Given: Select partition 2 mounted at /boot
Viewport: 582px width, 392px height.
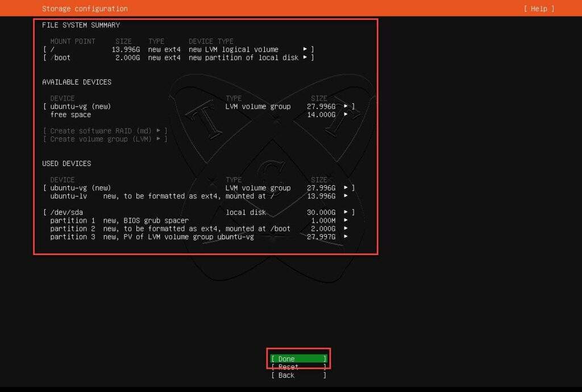Looking at the screenshot, I should (x=199, y=229).
